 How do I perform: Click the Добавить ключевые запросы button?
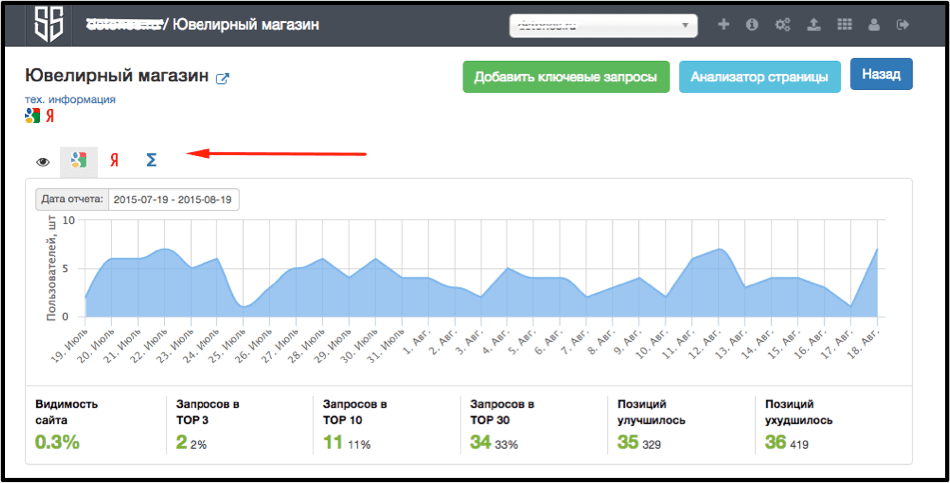click(566, 77)
